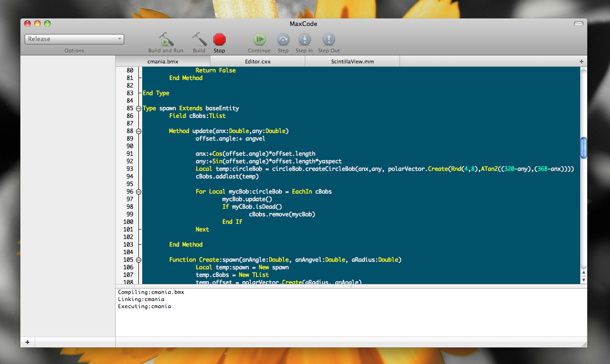Collapse the Method update fold marker
Image resolution: width=610 pixels, height=364 pixels.
tap(138, 131)
